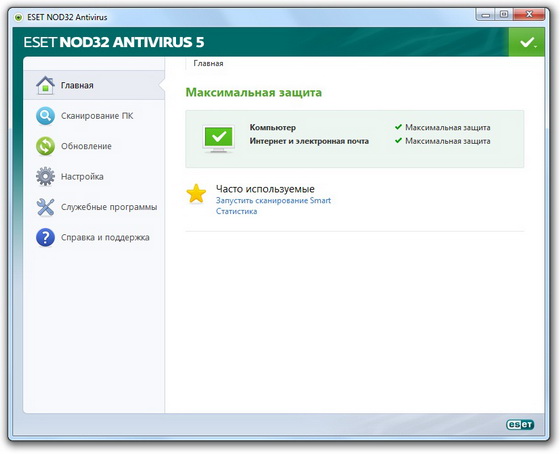Click the ESET logo in bottom corner
The image size is (560, 454).
[x=520, y=424]
